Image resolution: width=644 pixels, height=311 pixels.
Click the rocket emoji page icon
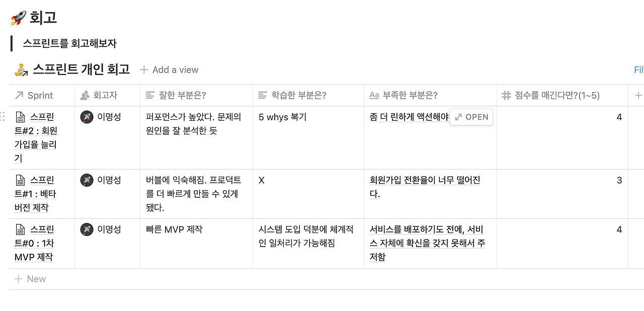click(17, 17)
